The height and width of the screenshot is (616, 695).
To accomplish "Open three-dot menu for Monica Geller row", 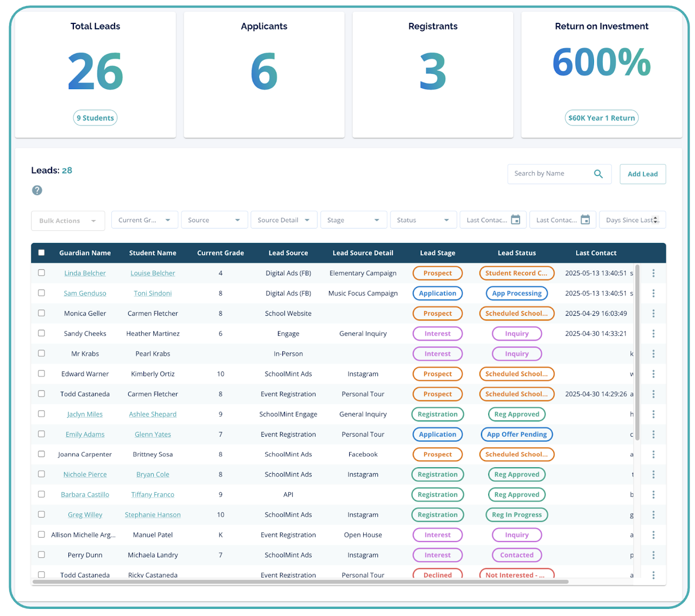I will [x=653, y=313].
